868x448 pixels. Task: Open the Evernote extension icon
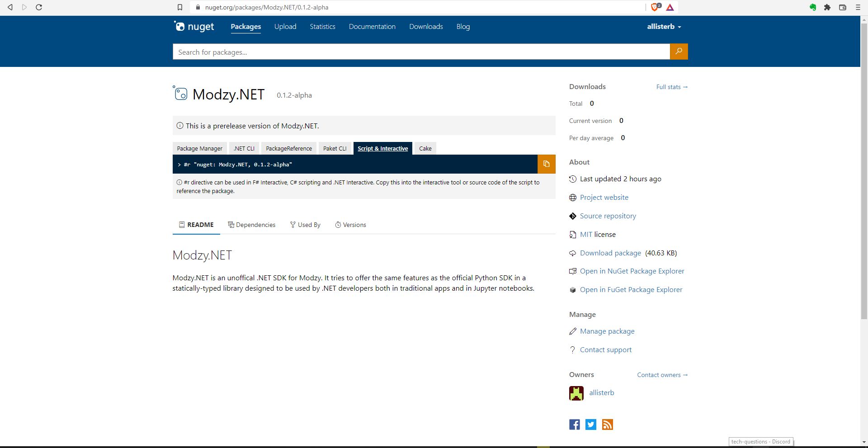(813, 7)
